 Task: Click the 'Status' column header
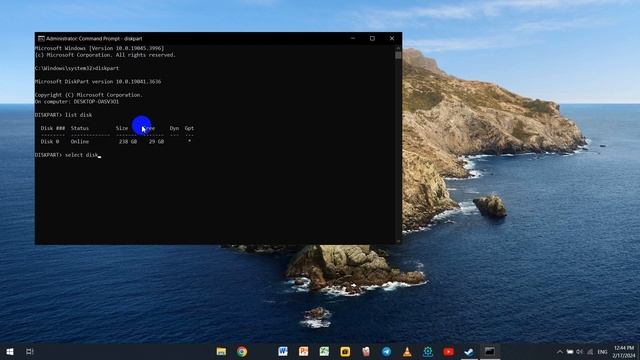click(80, 128)
